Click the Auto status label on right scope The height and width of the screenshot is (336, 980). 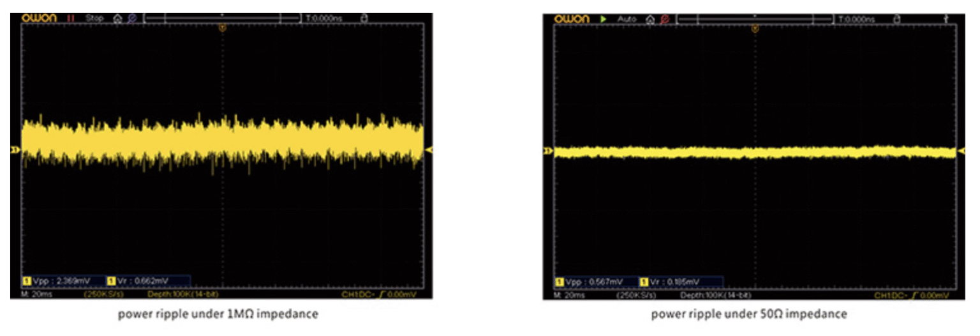(627, 19)
